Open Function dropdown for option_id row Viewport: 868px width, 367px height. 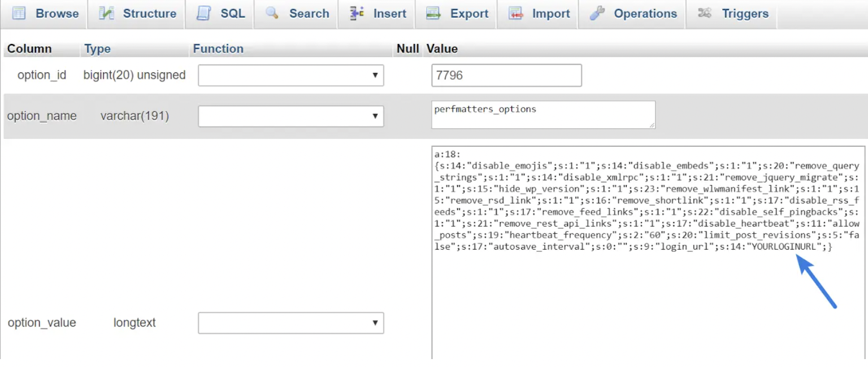point(291,75)
